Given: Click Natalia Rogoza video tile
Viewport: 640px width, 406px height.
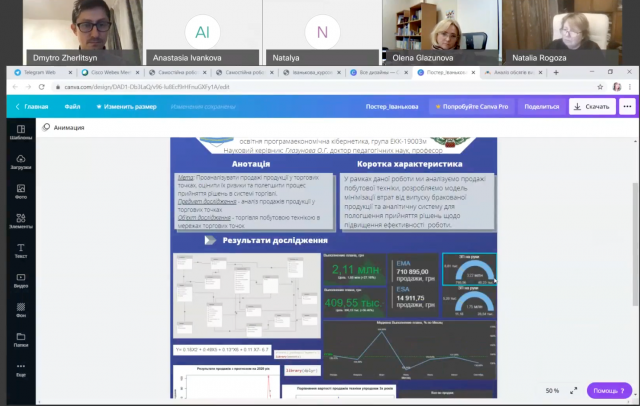Looking at the screenshot, I should tap(562, 32).
